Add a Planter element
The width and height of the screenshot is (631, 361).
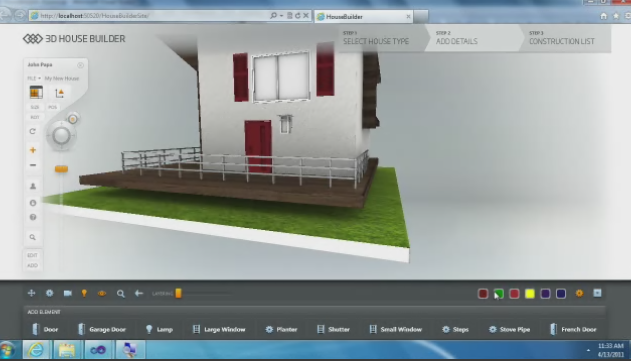coord(281,329)
